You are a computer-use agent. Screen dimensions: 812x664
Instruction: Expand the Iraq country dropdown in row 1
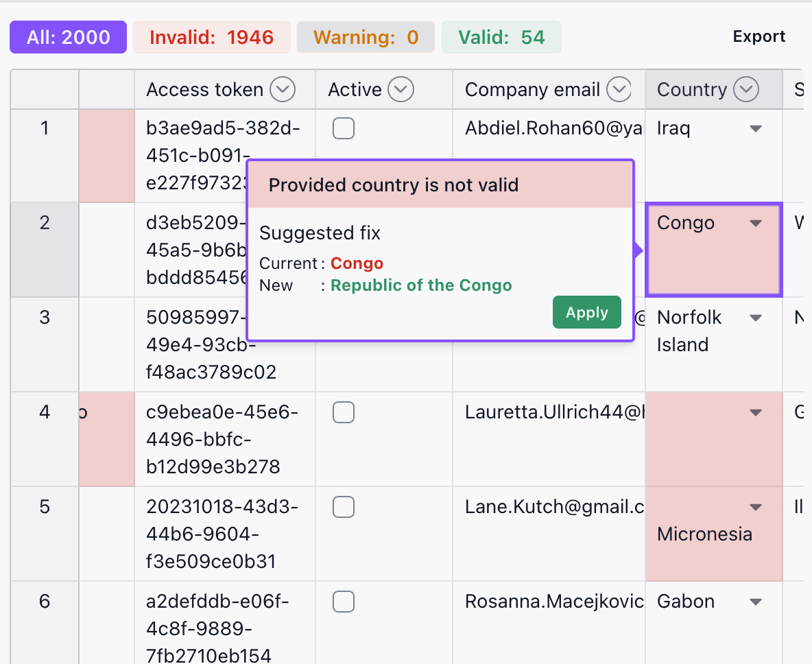click(x=755, y=128)
